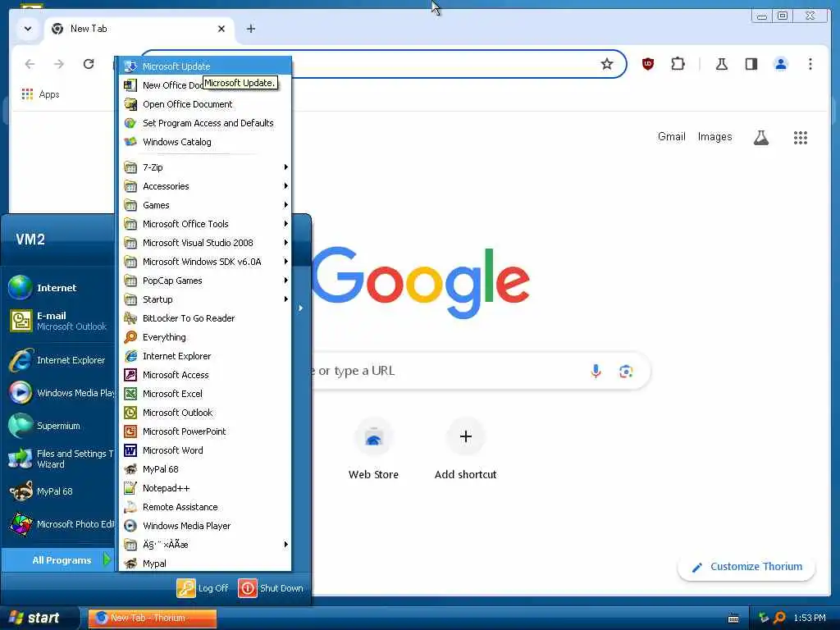This screenshot has height=630, width=840.
Task: Open the tab search dropdown arrow
Action: pos(28,29)
